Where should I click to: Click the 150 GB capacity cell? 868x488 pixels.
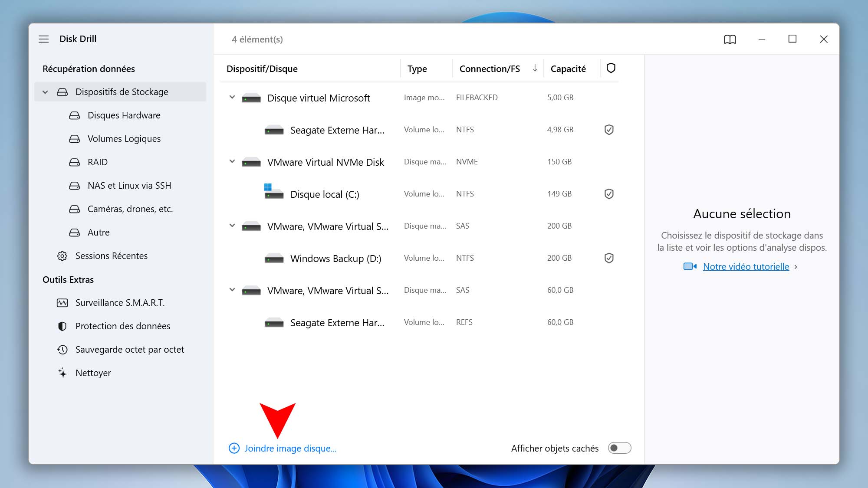coord(559,162)
